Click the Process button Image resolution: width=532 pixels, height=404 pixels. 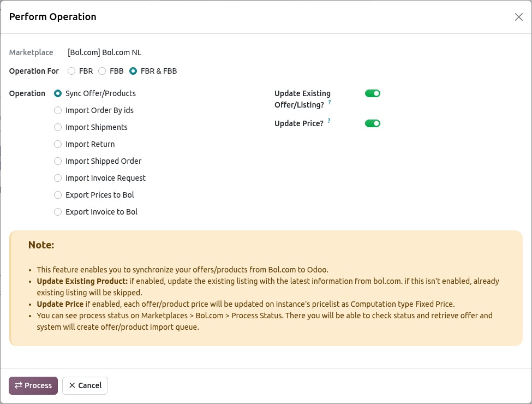point(33,385)
